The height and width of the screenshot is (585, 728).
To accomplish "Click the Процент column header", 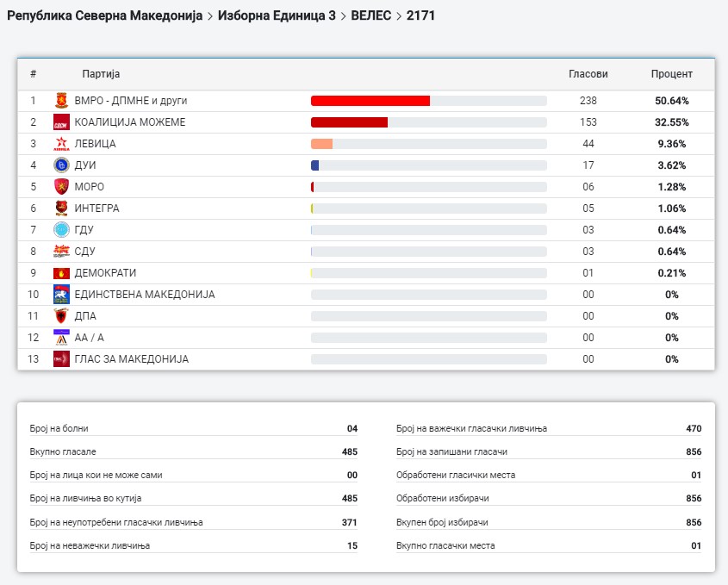I will point(671,74).
